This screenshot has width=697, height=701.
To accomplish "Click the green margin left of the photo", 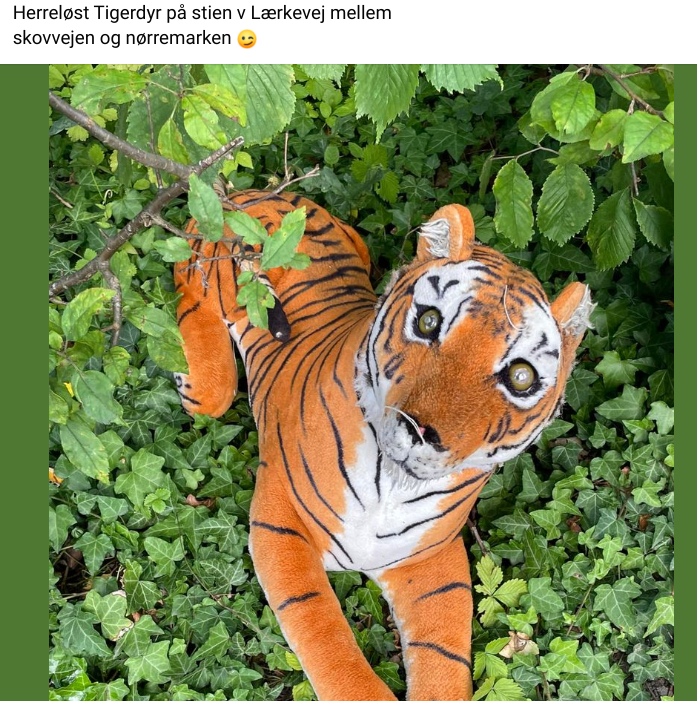I will pyautogui.click(x=25, y=383).
